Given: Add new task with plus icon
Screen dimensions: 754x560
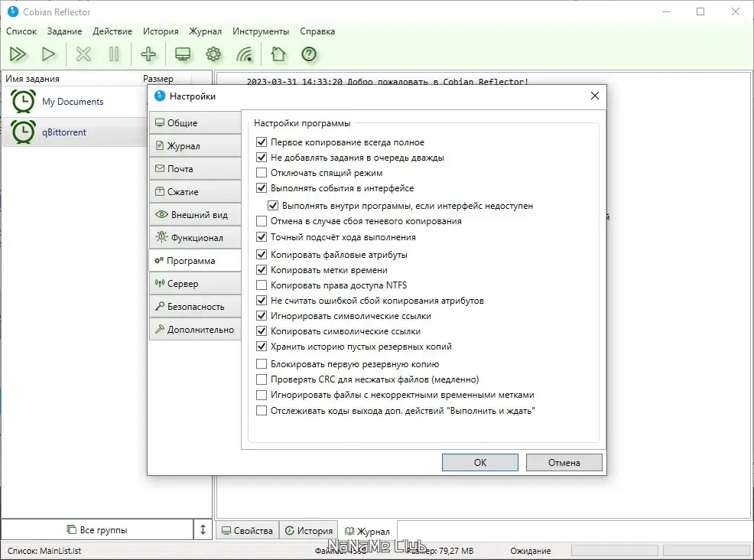Looking at the screenshot, I should pos(148,54).
